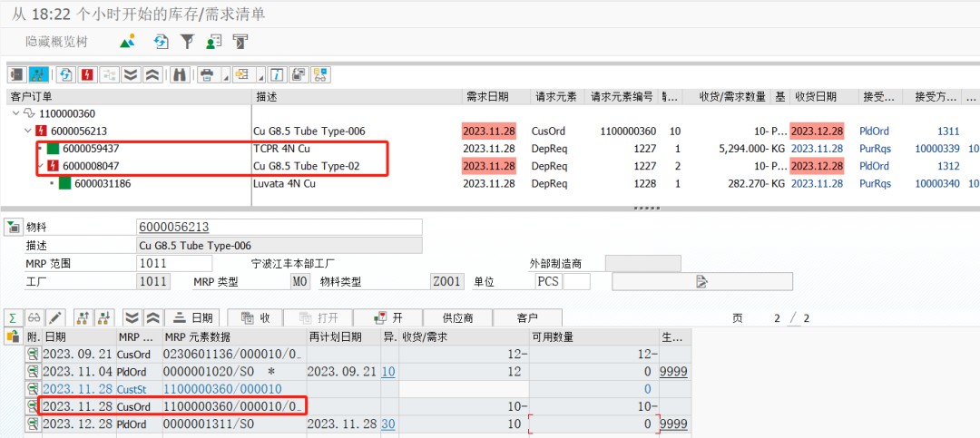
Task: Click the green mountain overview icon
Action: [x=128, y=42]
